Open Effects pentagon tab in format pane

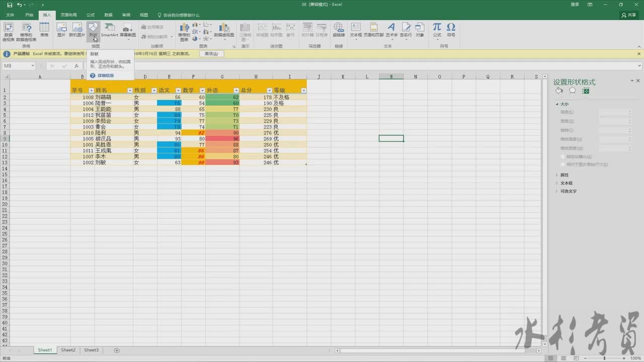pyautogui.click(x=572, y=90)
